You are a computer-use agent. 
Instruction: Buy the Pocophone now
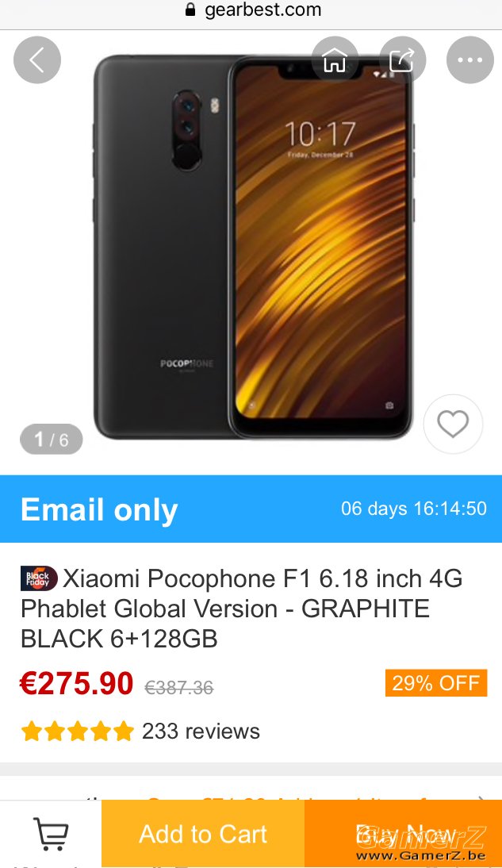point(403,834)
